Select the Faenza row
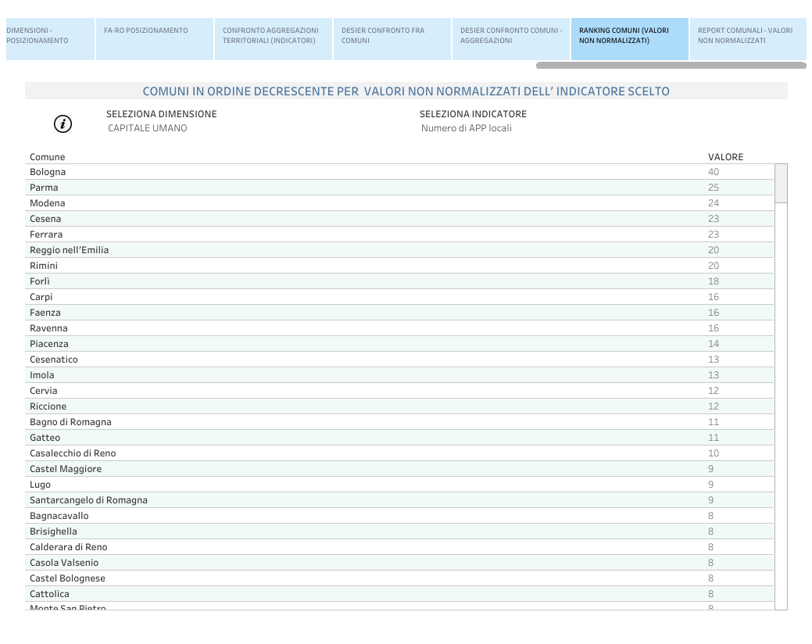The width and height of the screenshot is (812, 644). point(399,312)
